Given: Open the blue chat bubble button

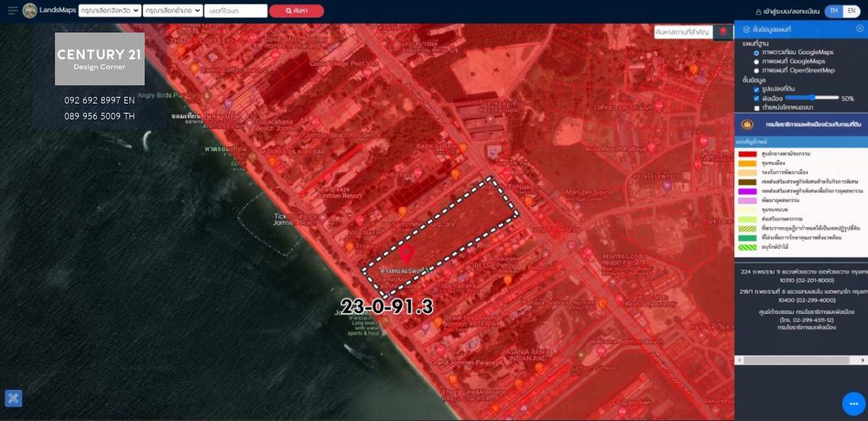Looking at the screenshot, I should point(854,404).
